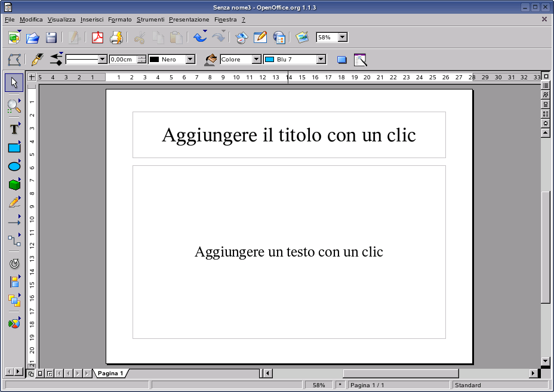
Task: Click the Export as PDF icon
Action: [x=97, y=37]
